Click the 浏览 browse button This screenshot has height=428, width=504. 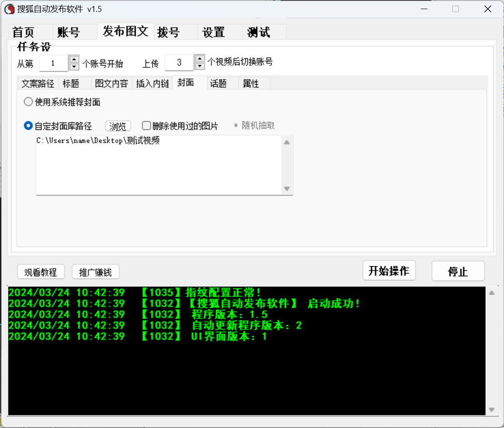coord(118,126)
